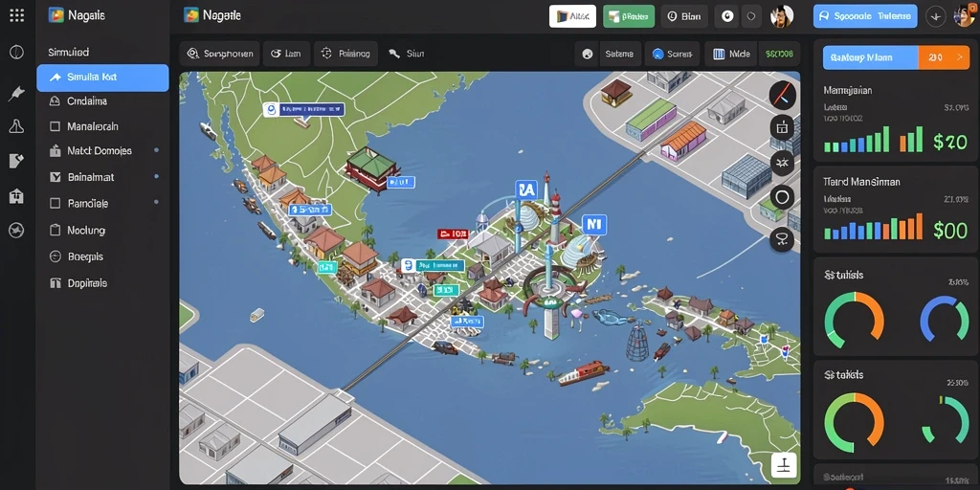980x490 pixels.
Task: Click the blue Spoonale Tulenre button
Action: (x=865, y=17)
